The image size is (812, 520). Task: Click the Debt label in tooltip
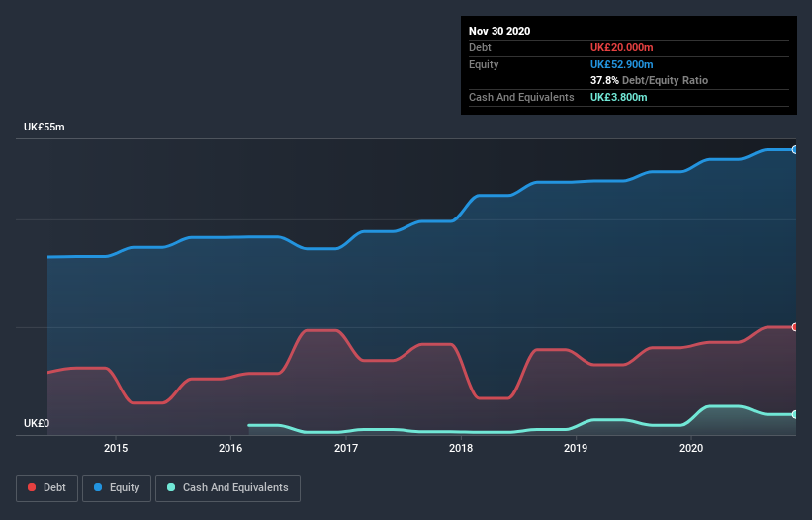click(x=480, y=47)
